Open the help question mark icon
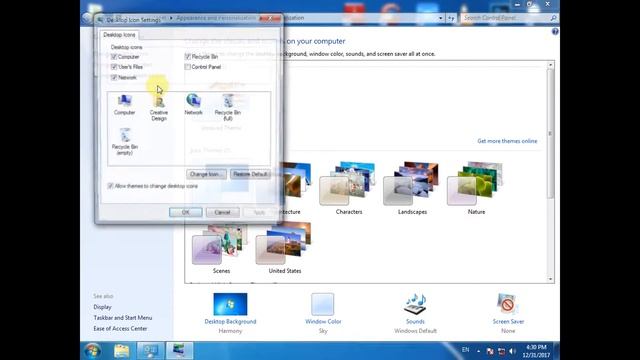Viewport: 640px width, 360px height. pos(555,31)
